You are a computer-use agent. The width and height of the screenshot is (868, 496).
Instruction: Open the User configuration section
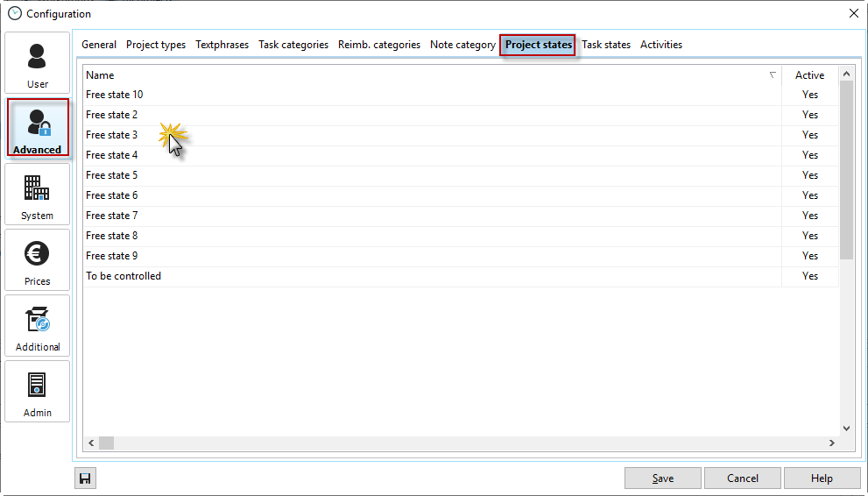[x=38, y=63]
